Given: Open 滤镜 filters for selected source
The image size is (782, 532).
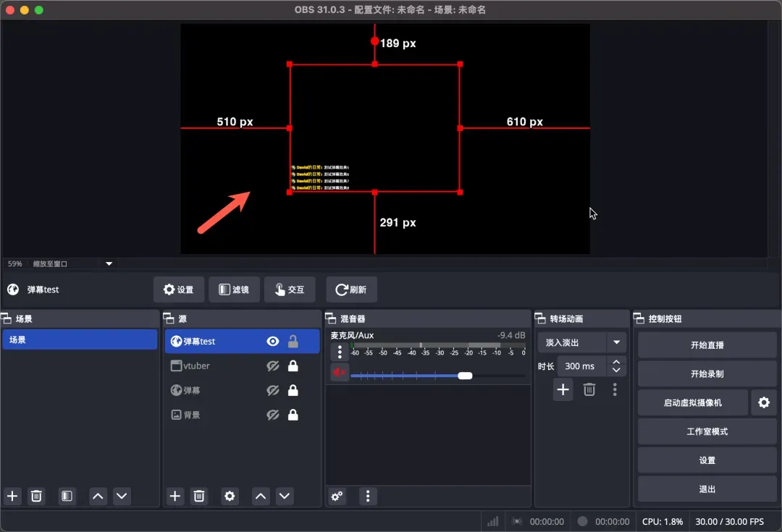Looking at the screenshot, I should click(235, 290).
